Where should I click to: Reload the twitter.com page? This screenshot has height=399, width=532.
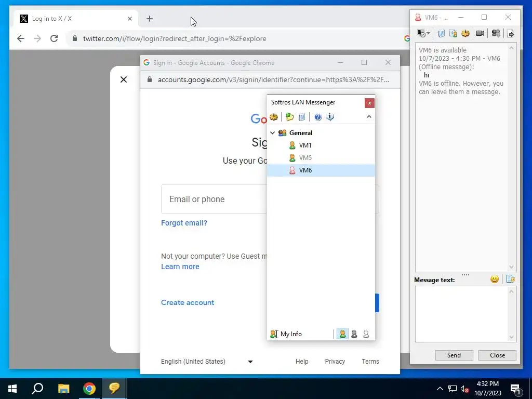(x=54, y=38)
